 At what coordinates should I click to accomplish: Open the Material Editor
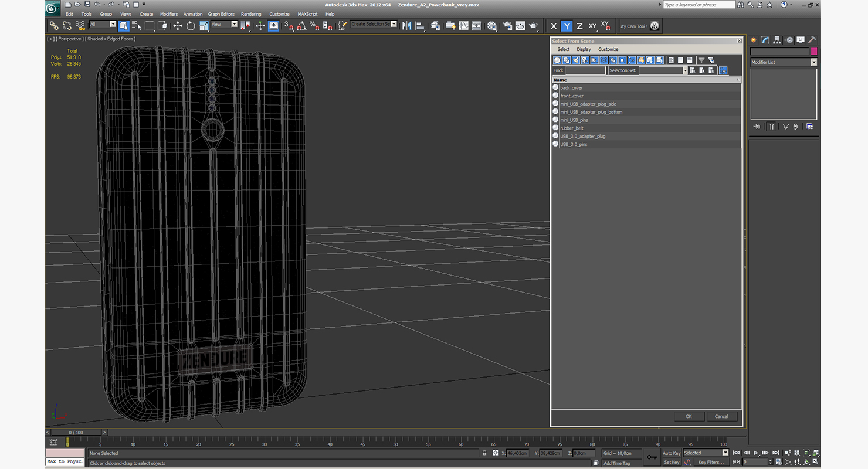[x=492, y=26]
